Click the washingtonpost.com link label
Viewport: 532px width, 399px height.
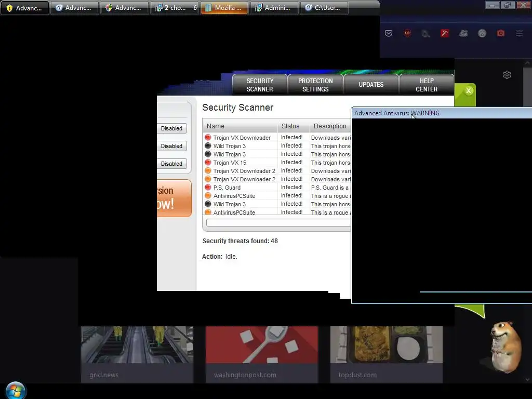[245, 375]
